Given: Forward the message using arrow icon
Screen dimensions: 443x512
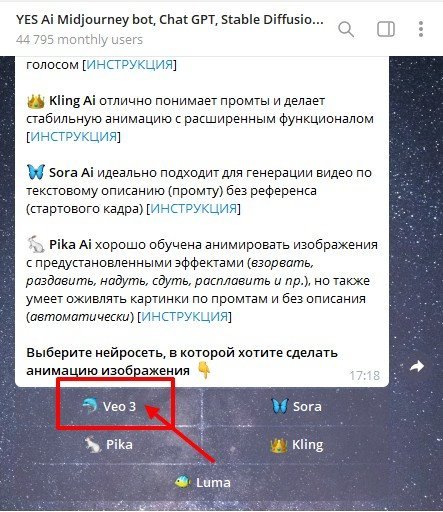Looking at the screenshot, I should click(x=417, y=366).
